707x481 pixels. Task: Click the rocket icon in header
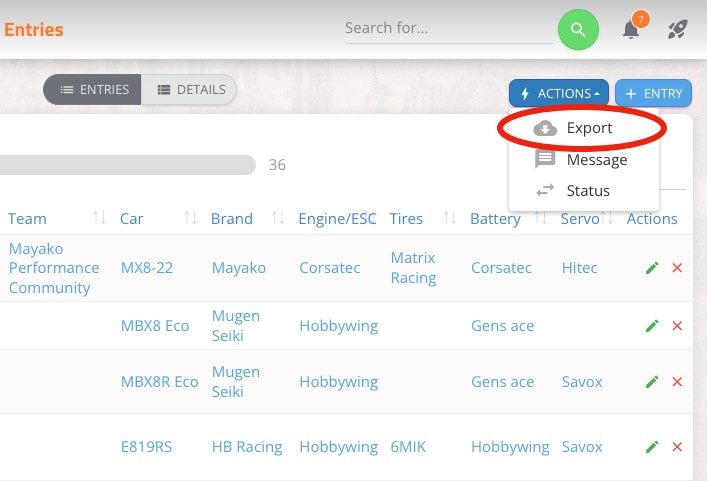677,29
